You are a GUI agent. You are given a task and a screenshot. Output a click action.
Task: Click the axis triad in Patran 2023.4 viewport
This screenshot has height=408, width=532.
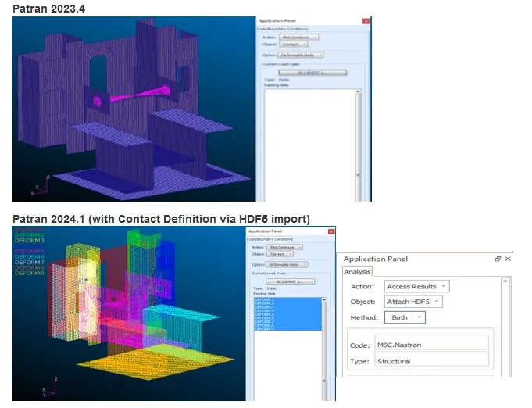coord(41,186)
